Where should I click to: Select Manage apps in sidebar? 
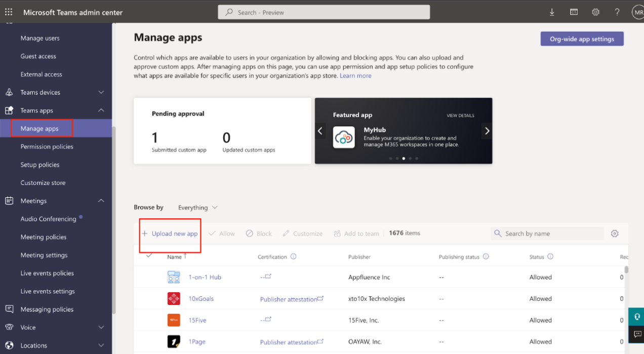tap(39, 128)
